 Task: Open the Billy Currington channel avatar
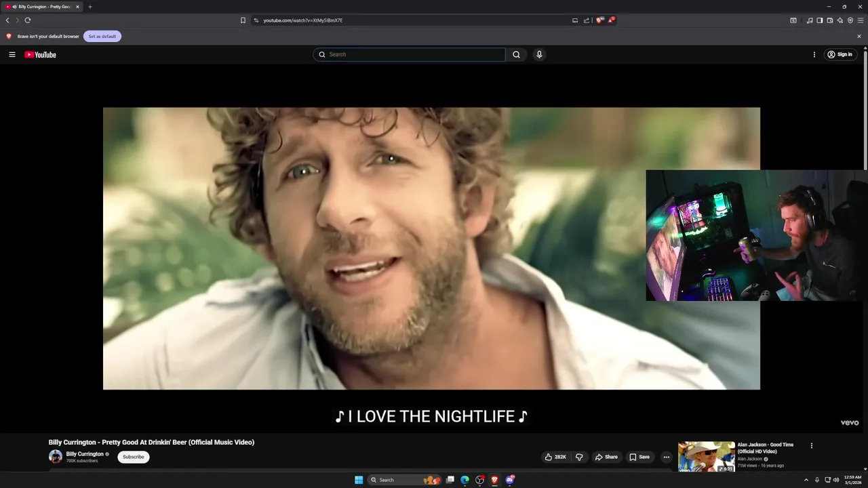pos(56,457)
